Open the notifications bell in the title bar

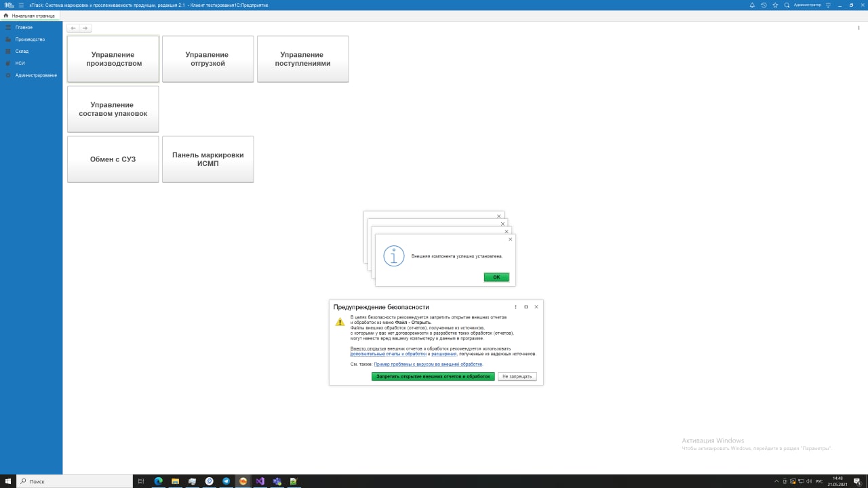point(751,5)
